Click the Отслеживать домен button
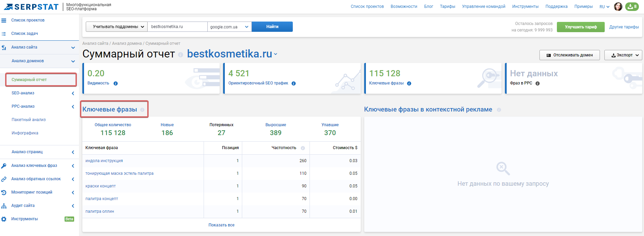Viewport: 644px width, 236px height. click(x=570, y=55)
